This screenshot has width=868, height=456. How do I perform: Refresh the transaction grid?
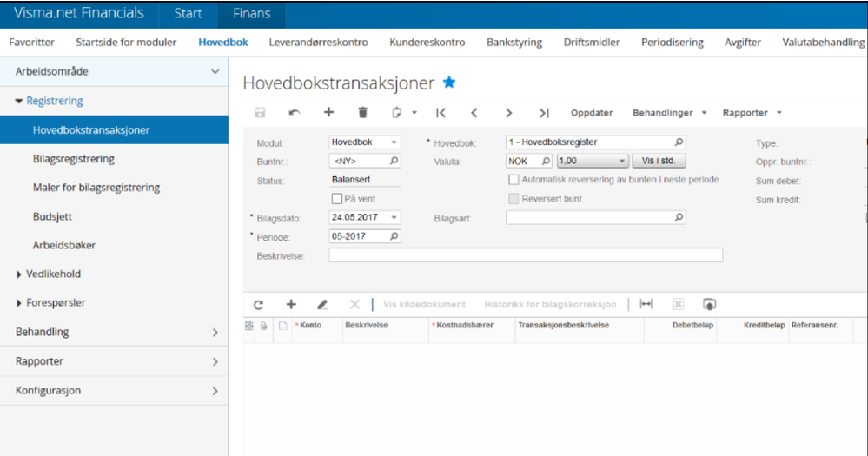[x=259, y=304]
